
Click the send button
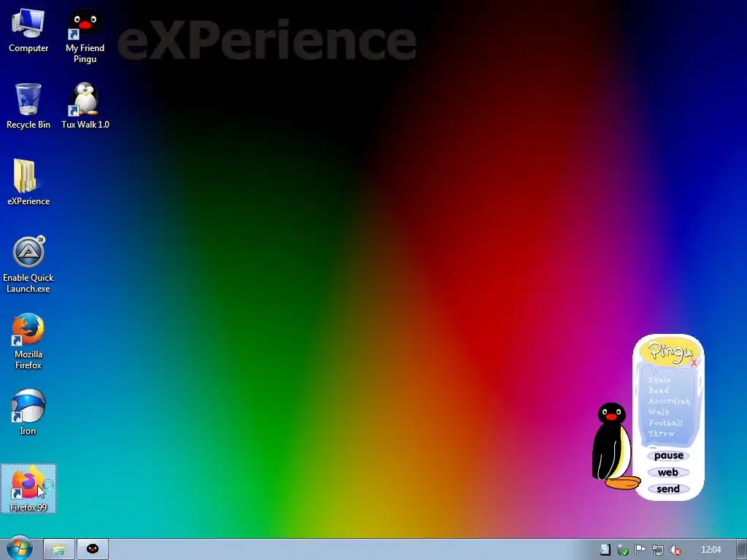point(668,489)
